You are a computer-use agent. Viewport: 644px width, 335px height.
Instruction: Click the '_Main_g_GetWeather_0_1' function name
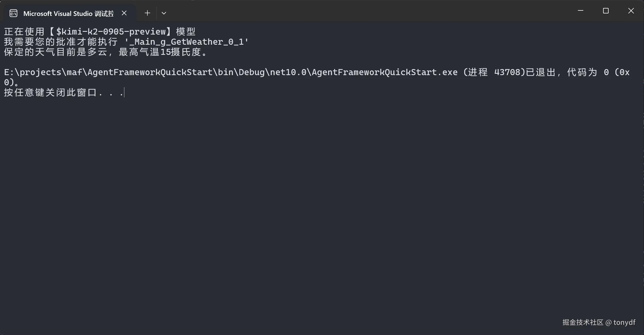point(187,42)
